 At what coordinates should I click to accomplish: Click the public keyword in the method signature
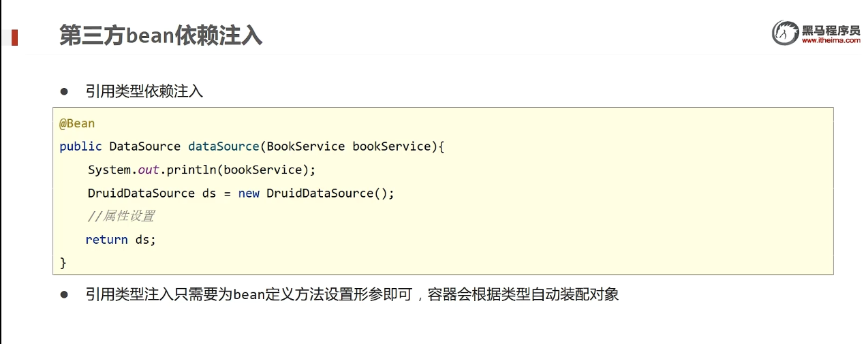[x=80, y=146]
